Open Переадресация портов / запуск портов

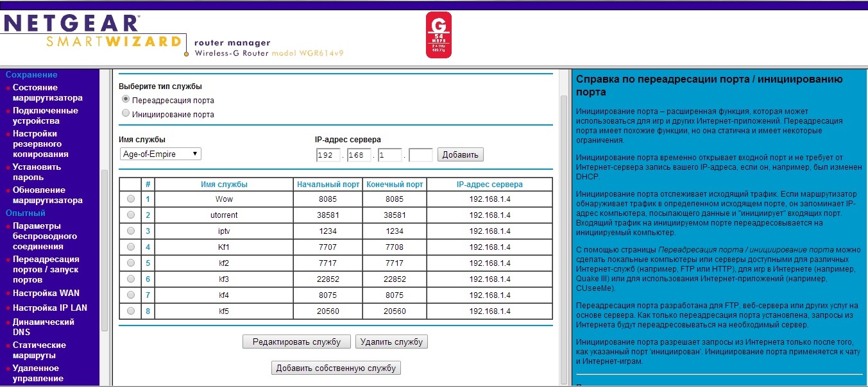tap(46, 269)
